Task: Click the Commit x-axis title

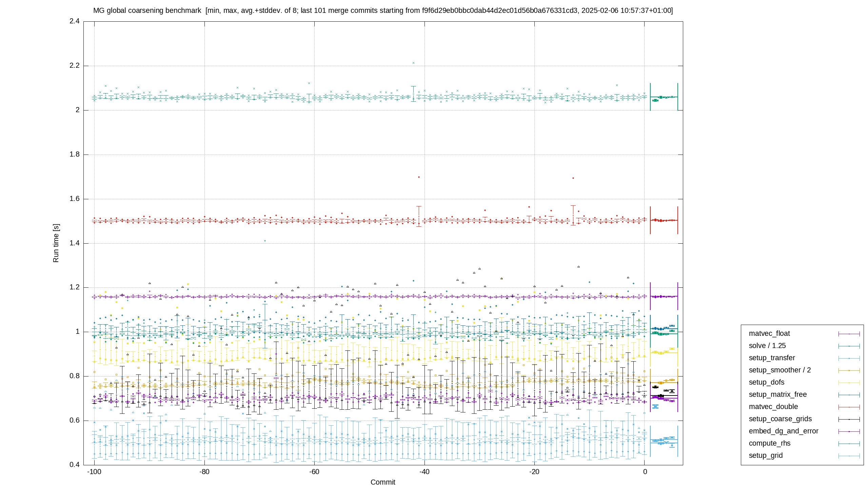Action: pyautogui.click(x=383, y=482)
